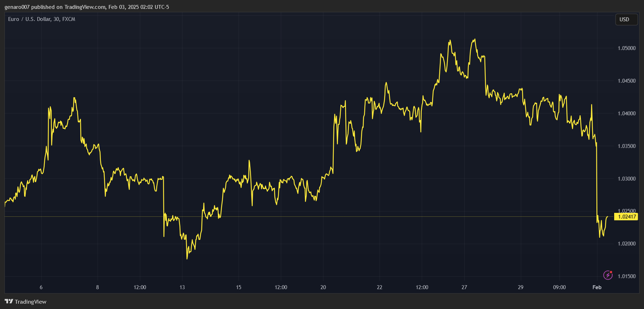Click the current price label 1.02417
This screenshot has width=644, height=309.
pyautogui.click(x=626, y=216)
